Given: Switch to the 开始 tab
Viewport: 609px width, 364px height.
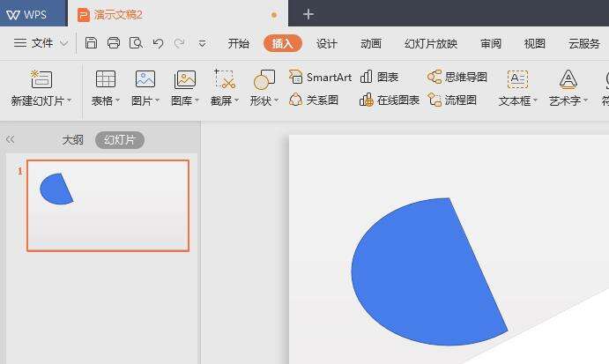Looking at the screenshot, I should [238, 43].
